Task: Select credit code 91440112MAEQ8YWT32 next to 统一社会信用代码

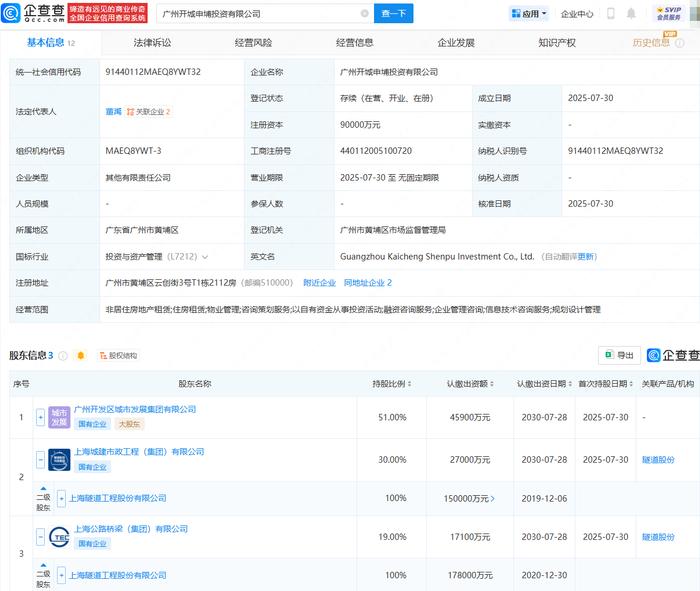Action: point(153,72)
